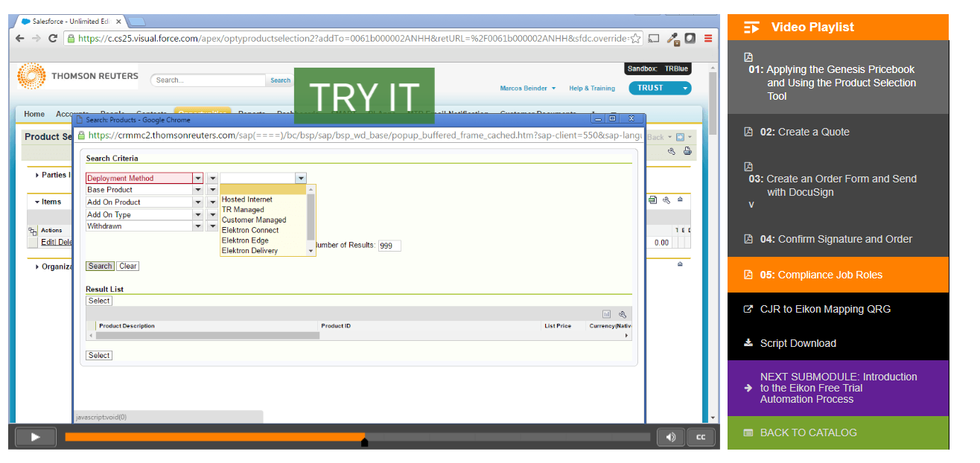This screenshot has width=980, height=463.
Task: Click the Search button under Search Criteria
Action: pos(100,266)
